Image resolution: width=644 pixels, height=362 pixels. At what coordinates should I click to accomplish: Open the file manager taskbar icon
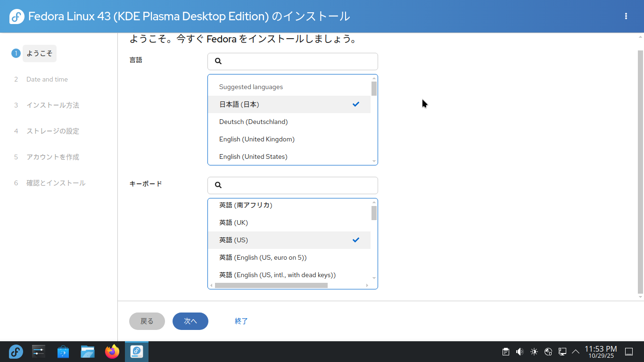point(88,352)
